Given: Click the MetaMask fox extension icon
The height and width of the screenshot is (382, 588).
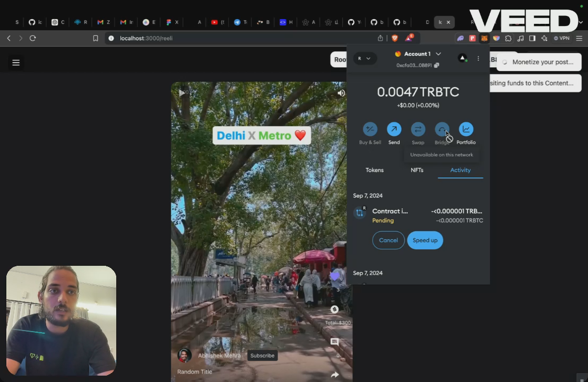Looking at the screenshot, I should (x=484, y=38).
